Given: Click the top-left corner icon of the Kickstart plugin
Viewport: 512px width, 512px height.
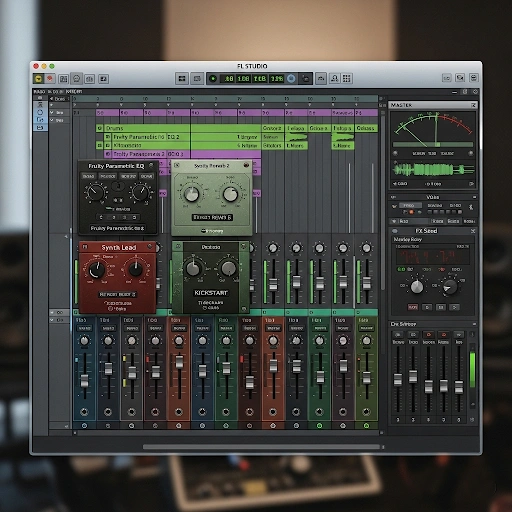Looking at the screenshot, I should [178, 247].
